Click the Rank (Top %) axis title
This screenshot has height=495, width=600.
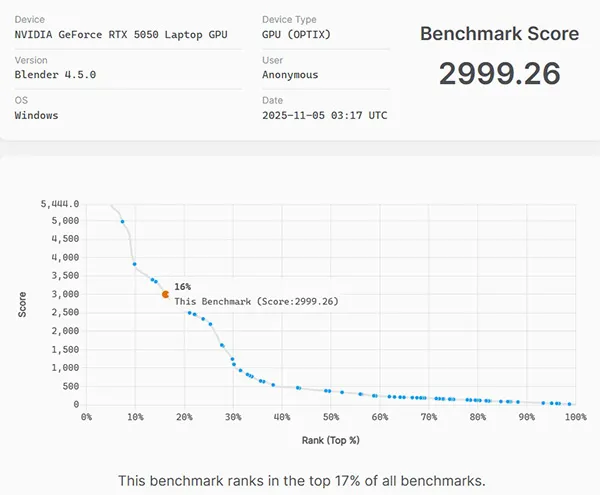pyautogui.click(x=331, y=439)
